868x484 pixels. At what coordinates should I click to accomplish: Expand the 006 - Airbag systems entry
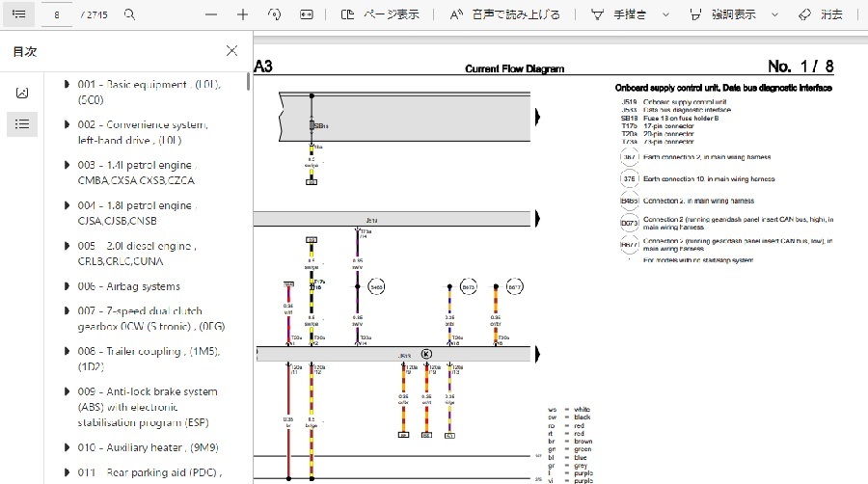(x=67, y=286)
